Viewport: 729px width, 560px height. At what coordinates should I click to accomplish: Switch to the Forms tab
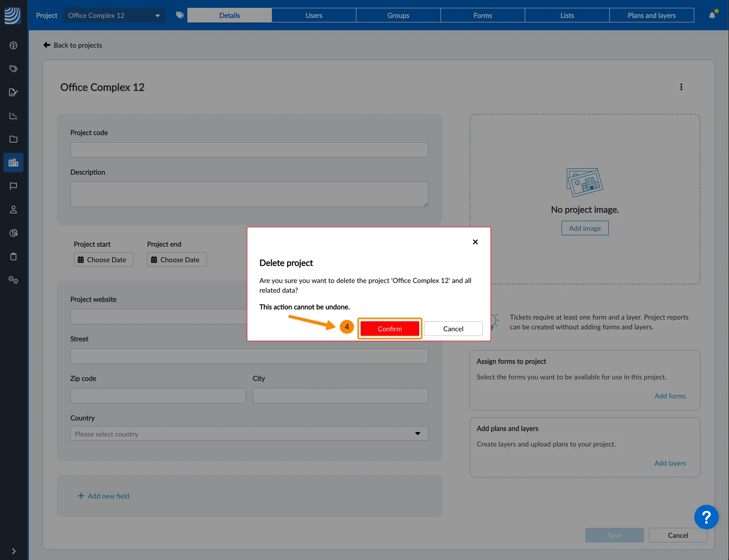pyautogui.click(x=483, y=15)
